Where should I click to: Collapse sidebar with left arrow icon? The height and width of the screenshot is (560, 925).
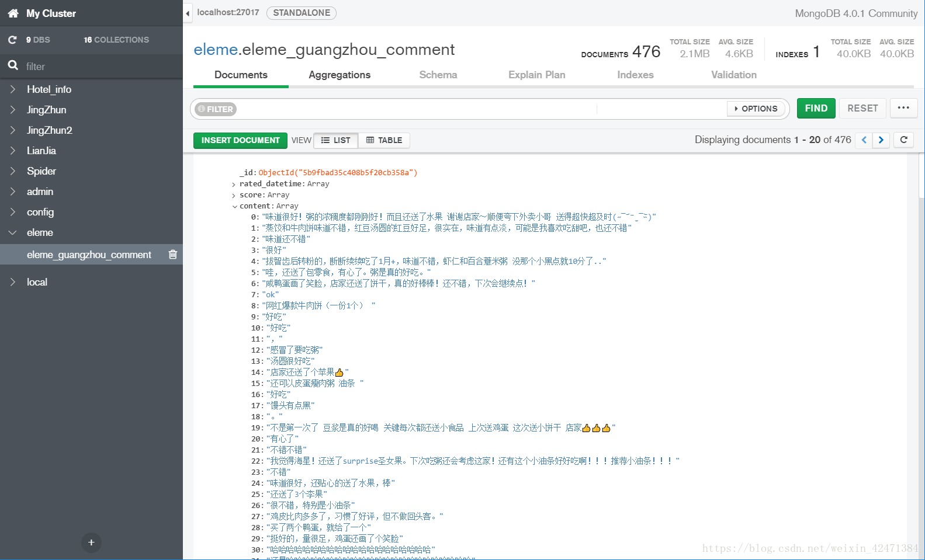(x=188, y=13)
